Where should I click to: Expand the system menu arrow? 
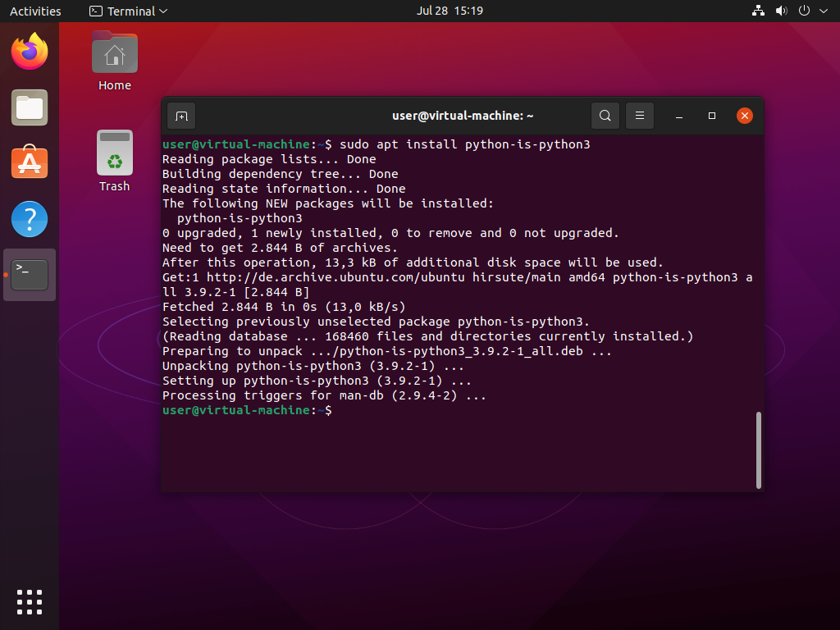tap(823, 11)
